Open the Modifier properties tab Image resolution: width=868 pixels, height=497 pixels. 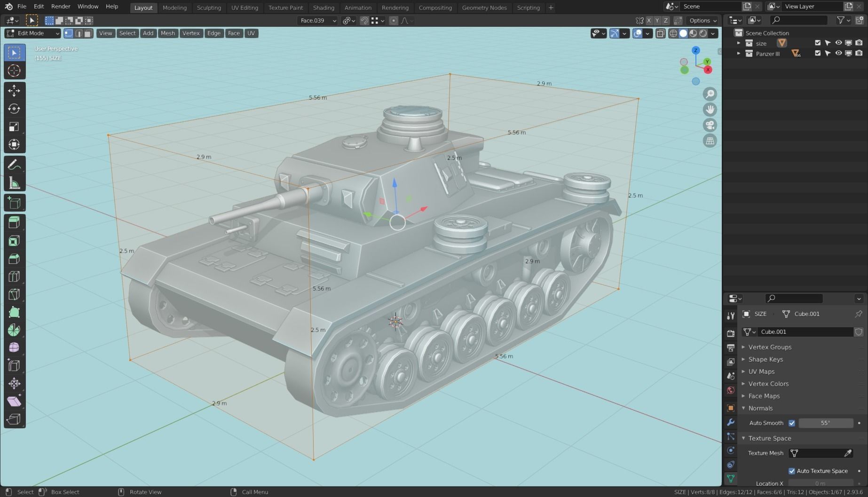pyautogui.click(x=730, y=422)
